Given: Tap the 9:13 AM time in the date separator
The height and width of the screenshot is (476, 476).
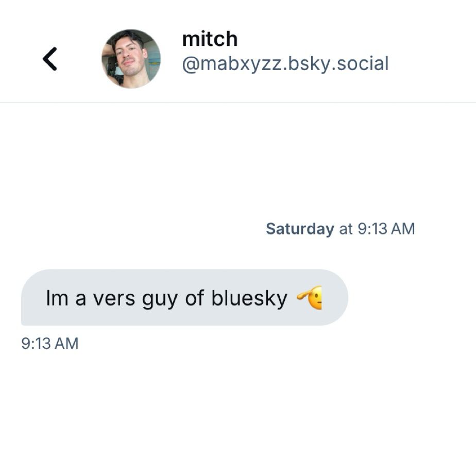Looking at the screenshot, I should pos(386,229).
